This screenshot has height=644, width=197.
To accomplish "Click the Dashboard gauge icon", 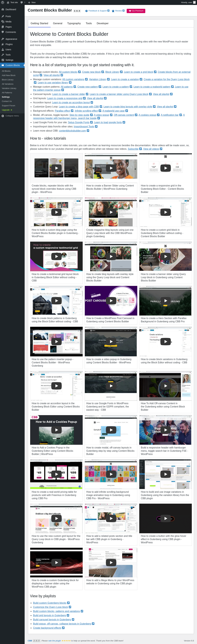I will coord(3,10).
